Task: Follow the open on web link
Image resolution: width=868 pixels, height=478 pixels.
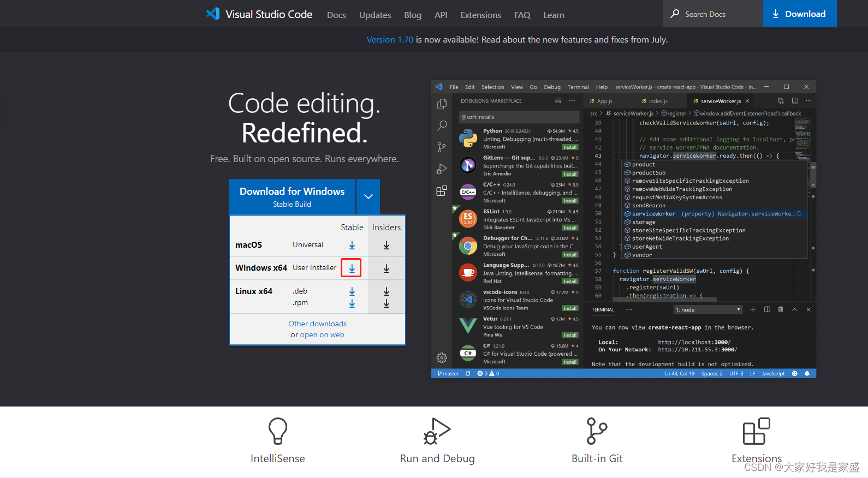Action: [x=322, y=334]
